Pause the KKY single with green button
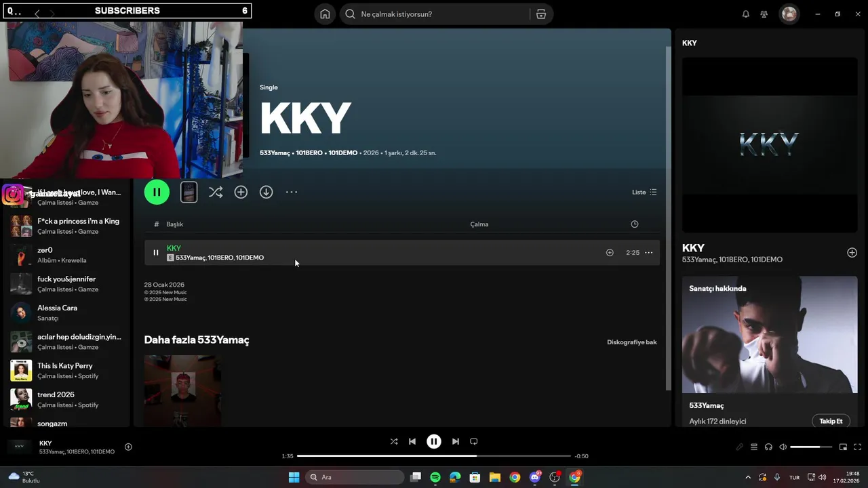Image resolution: width=868 pixels, height=488 pixels. 157,192
